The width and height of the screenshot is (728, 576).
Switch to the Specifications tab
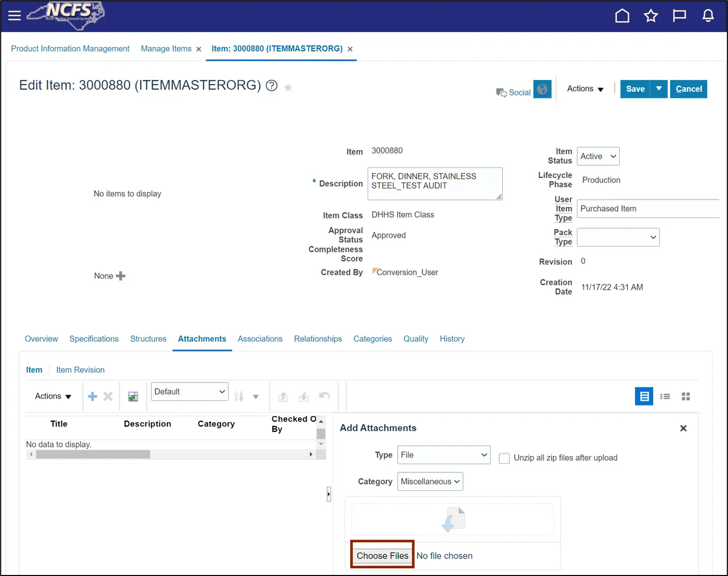click(x=94, y=339)
